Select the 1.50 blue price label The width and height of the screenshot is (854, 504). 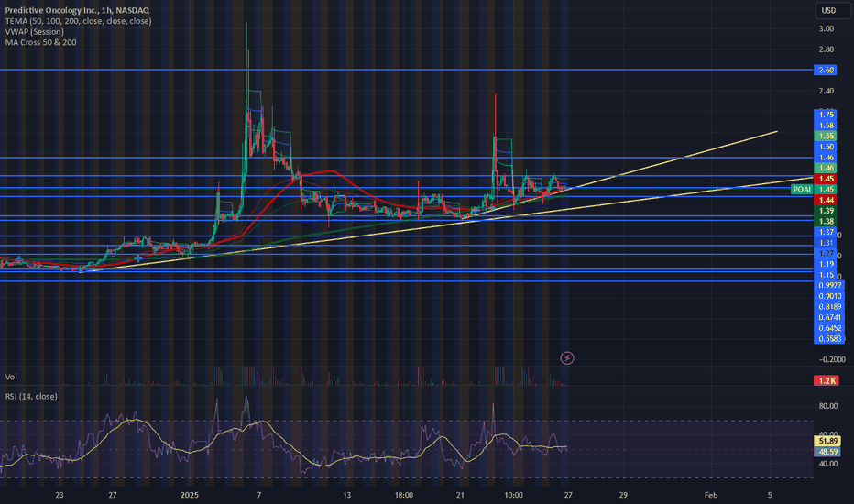827,147
